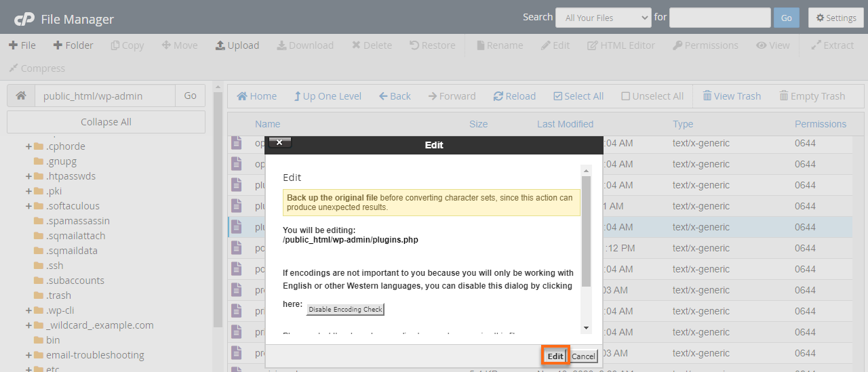Sort by Last Modified column header
Screen dimensions: 868x372
[x=565, y=124]
